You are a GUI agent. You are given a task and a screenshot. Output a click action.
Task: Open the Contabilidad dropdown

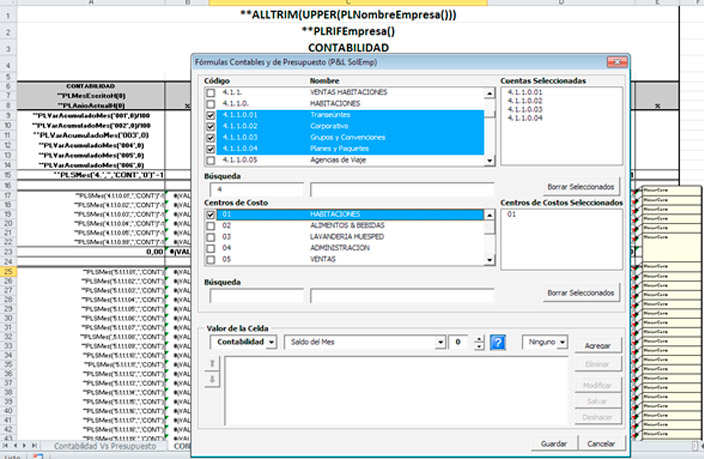[x=243, y=343]
